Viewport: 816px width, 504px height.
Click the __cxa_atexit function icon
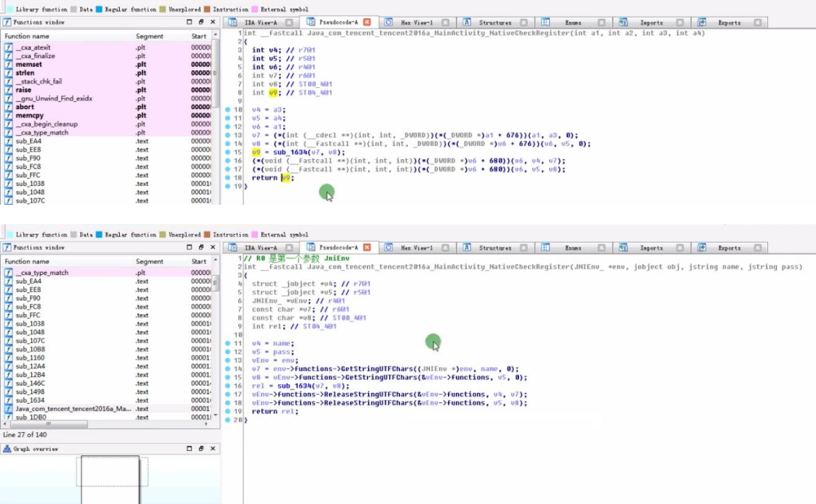(8, 47)
